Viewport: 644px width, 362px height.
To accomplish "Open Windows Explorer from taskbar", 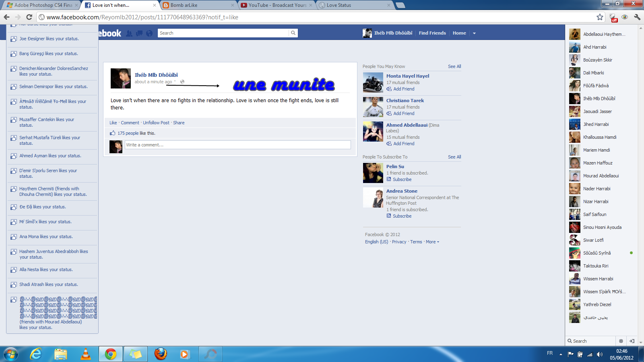I will tap(61, 354).
